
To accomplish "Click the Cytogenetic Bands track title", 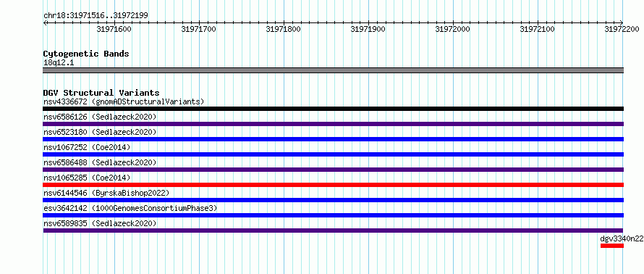I will (86, 54).
